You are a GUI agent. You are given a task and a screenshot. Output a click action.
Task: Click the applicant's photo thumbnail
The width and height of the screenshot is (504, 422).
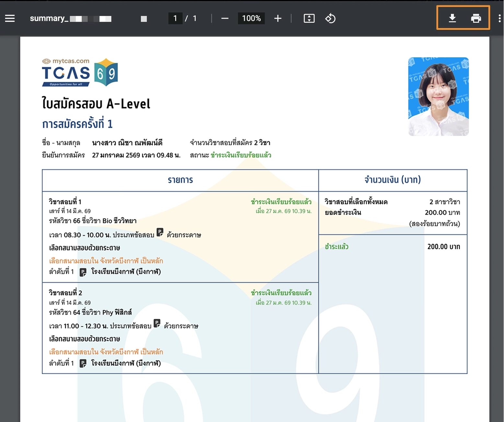click(438, 96)
